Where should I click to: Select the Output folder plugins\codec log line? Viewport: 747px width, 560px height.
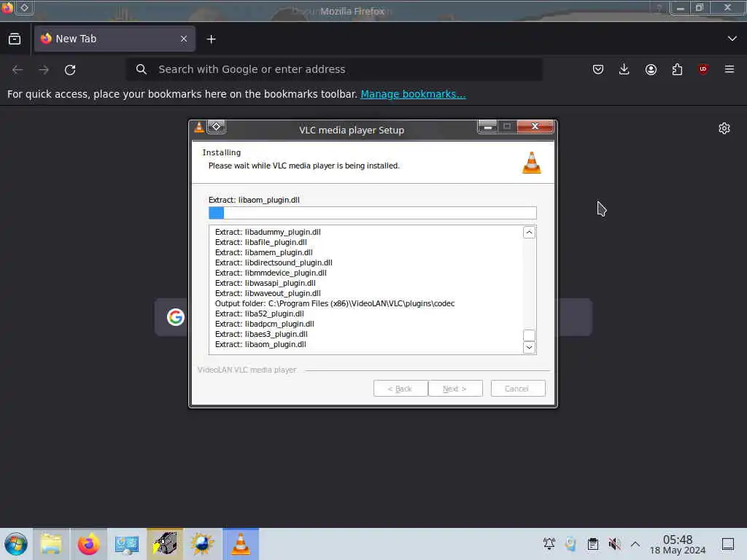(x=335, y=304)
